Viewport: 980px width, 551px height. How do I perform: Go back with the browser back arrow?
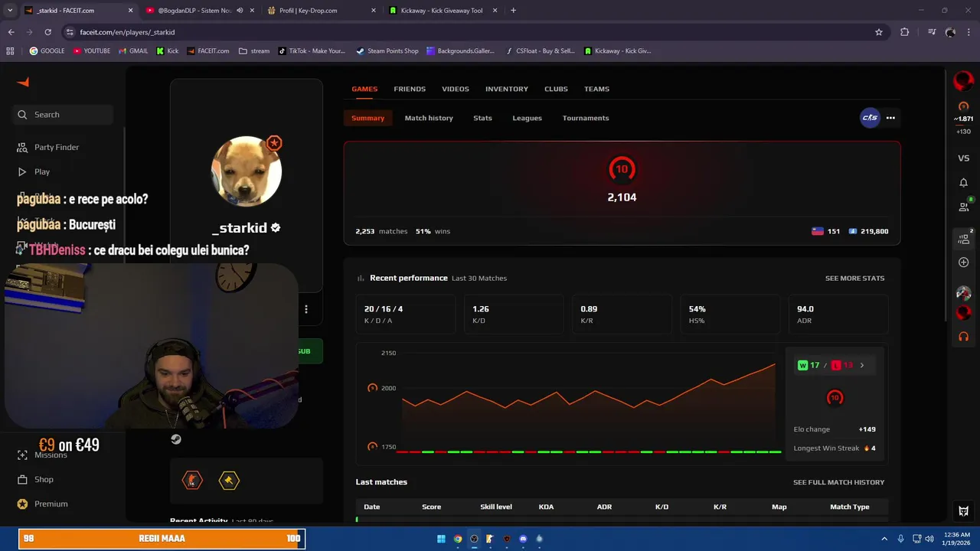tap(11, 32)
